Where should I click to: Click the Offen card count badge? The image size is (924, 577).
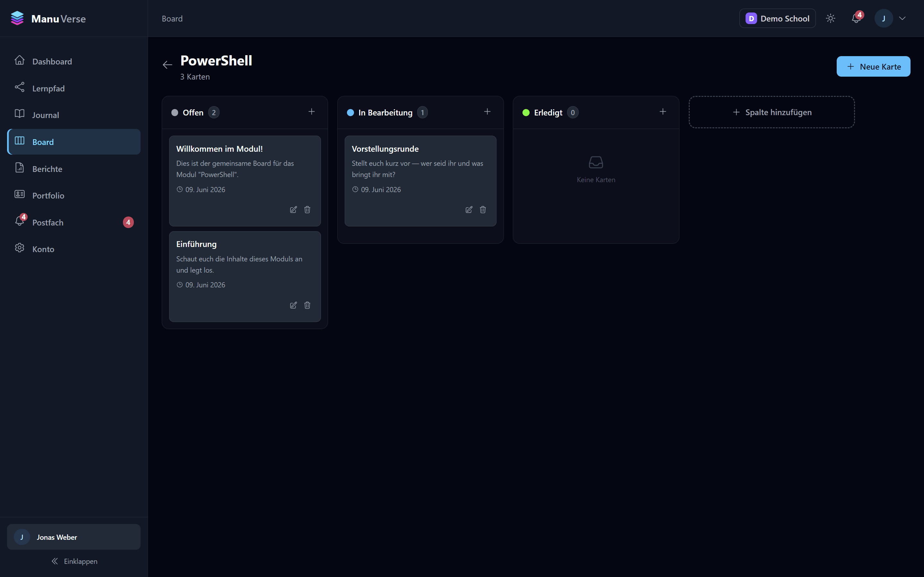214,113
